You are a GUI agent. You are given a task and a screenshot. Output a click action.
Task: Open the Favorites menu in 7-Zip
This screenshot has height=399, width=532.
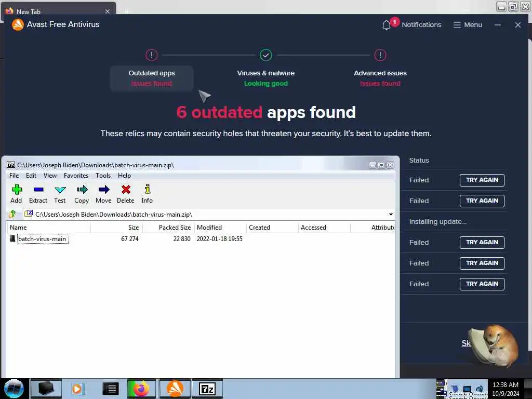coord(76,176)
